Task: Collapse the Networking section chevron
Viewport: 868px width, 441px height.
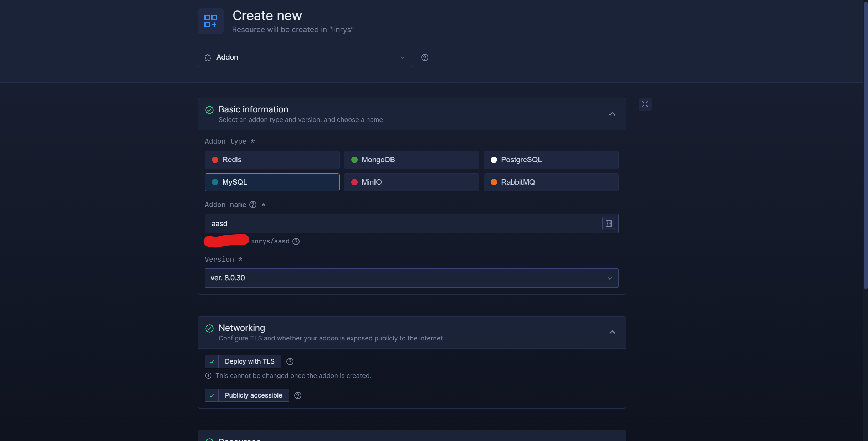Action: pyautogui.click(x=612, y=332)
